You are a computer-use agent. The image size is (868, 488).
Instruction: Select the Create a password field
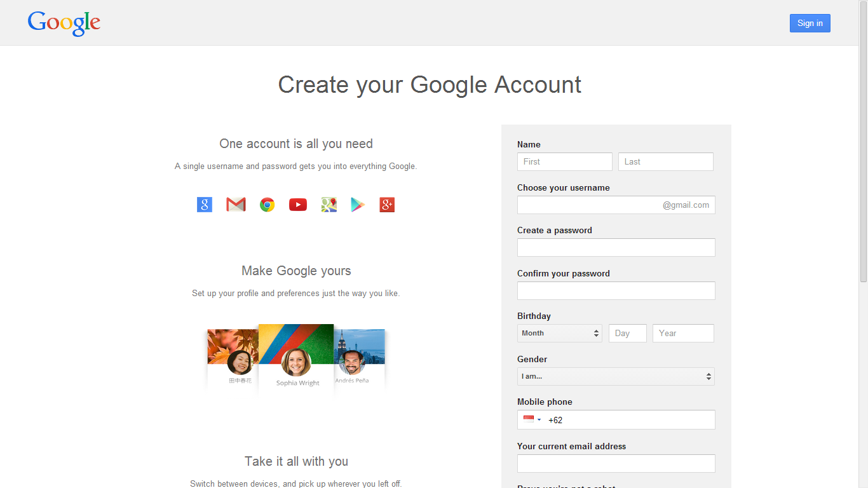pos(616,247)
